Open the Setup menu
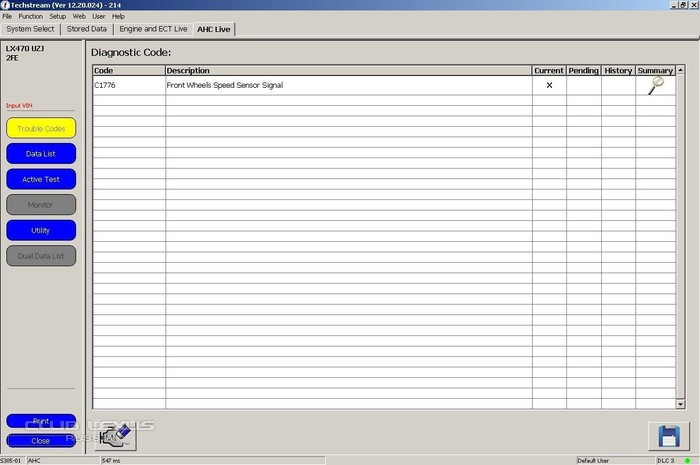Viewport: 700px width, 465px height. tap(57, 16)
